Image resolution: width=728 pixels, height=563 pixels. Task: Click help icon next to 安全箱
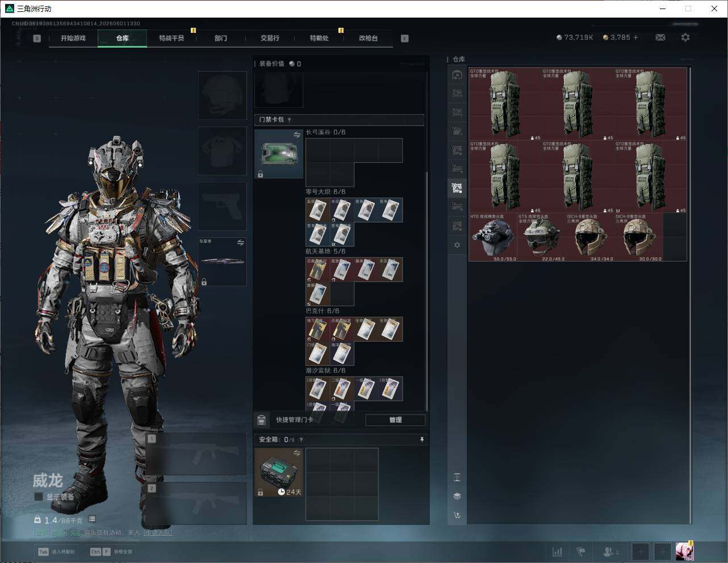(301, 440)
